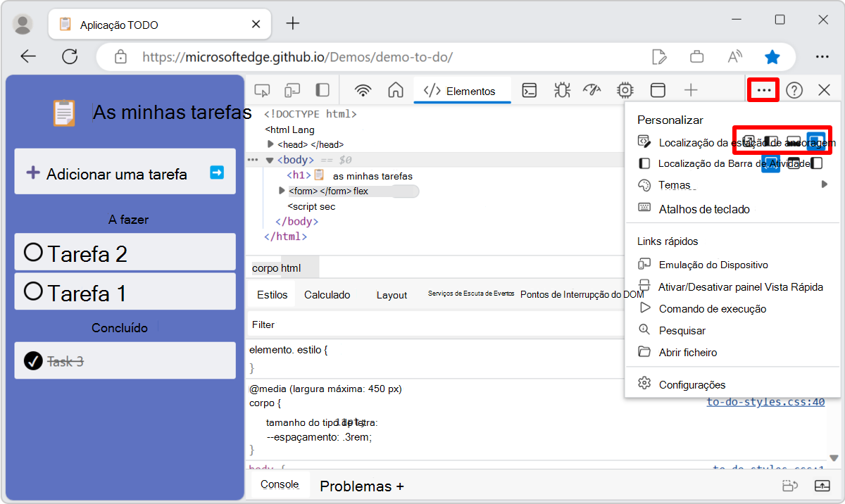The image size is (845, 504).
Task: Click the plus icon to add a panel
Action: (691, 90)
